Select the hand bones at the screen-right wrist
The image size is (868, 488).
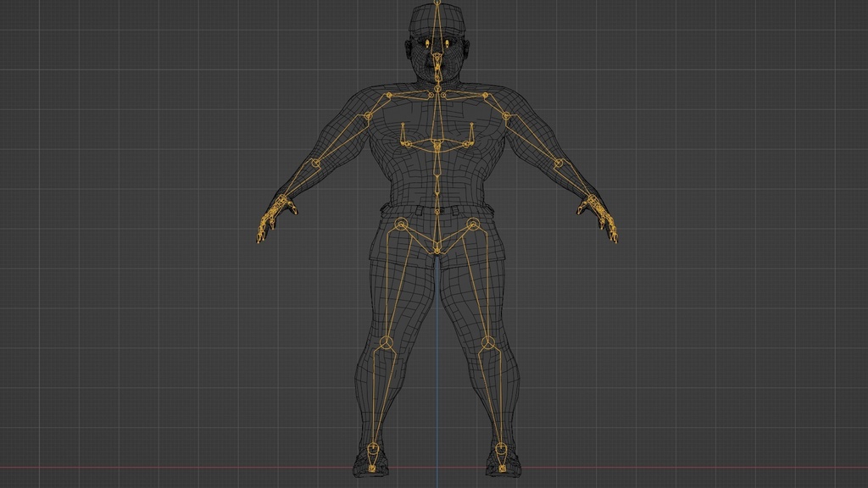(598, 216)
